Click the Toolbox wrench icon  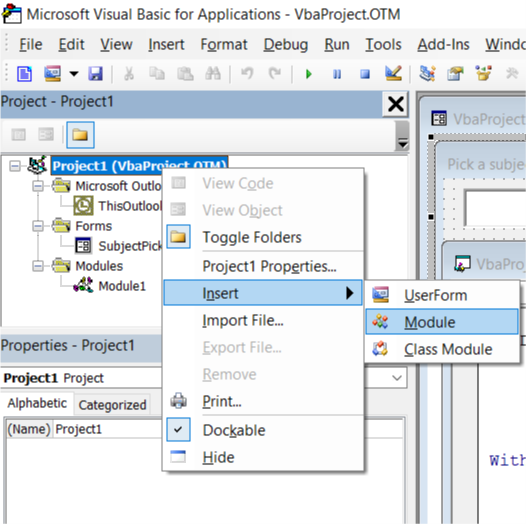[x=512, y=73]
